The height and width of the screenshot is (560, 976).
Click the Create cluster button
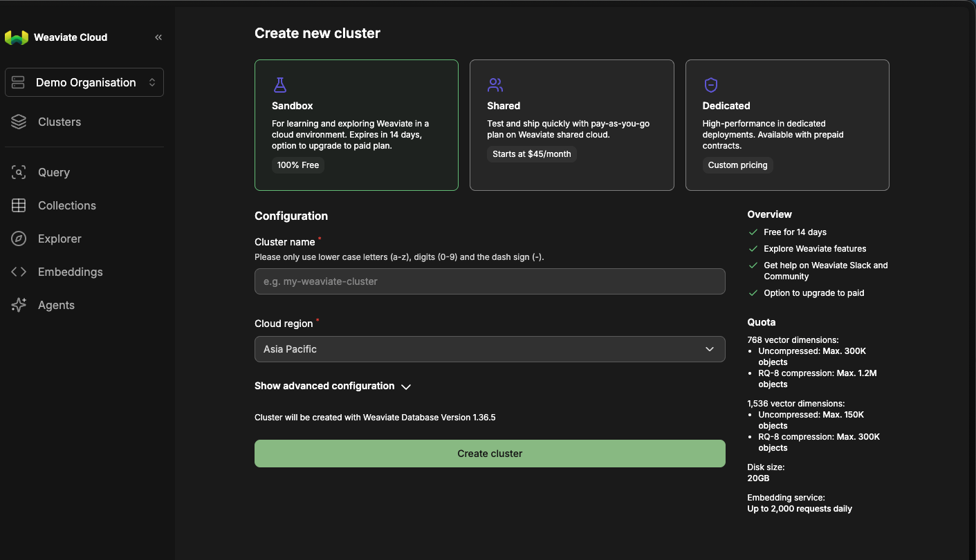pyautogui.click(x=490, y=454)
